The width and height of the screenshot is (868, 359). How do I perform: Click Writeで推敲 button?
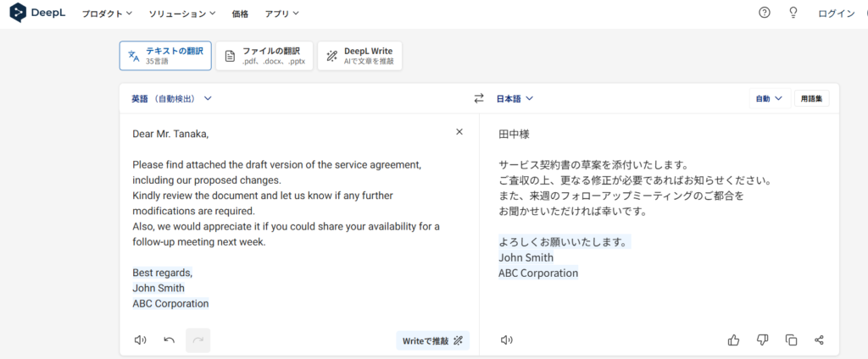pyautogui.click(x=433, y=340)
